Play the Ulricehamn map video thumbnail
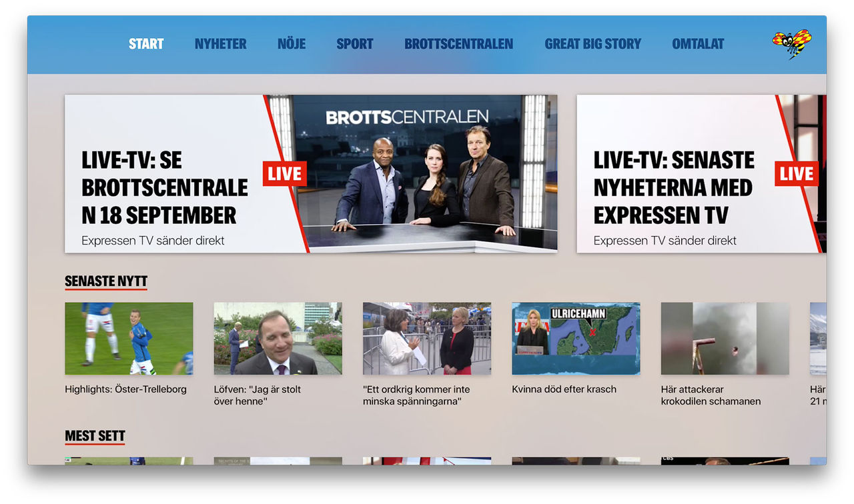Image resolution: width=854 pixels, height=504 pixels. coord(576,339)
